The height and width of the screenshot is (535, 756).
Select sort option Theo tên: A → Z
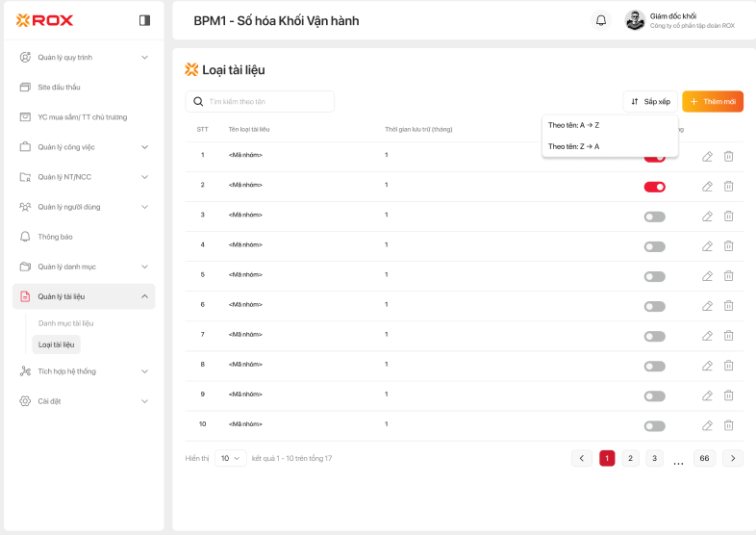574,125
